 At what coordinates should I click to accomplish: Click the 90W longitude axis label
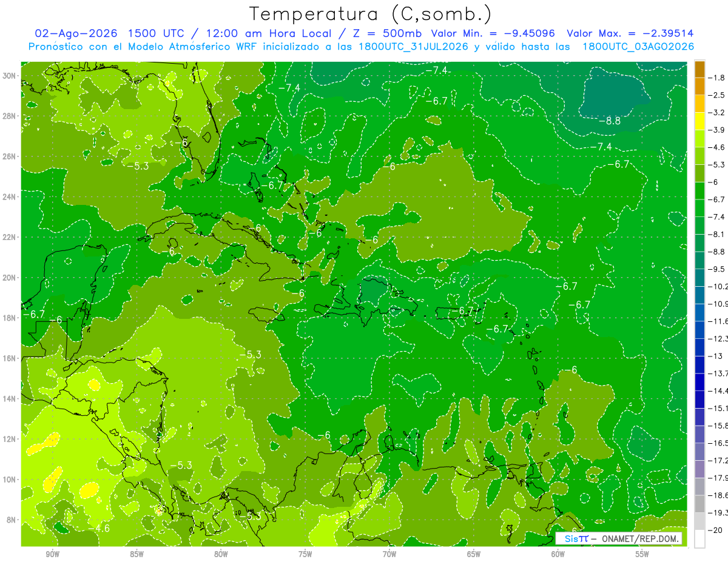[52, 554]
